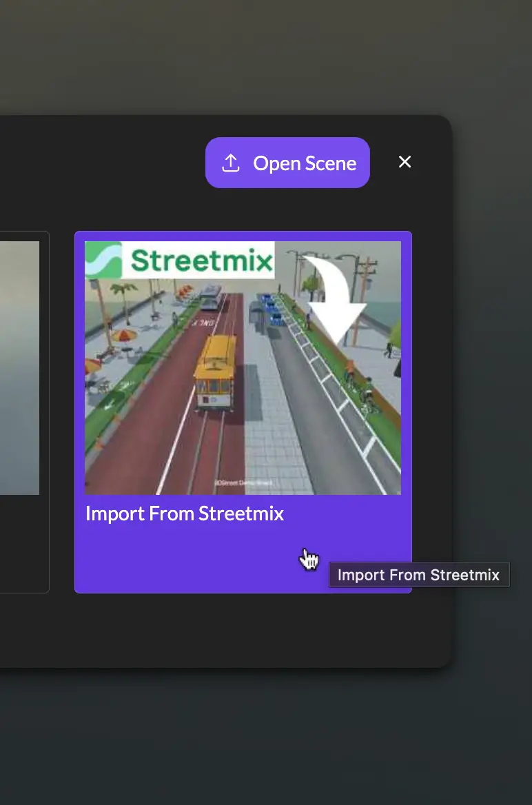Screen dimensions: 532x805
Task: Click the Import From Streetmix card title
Action: [x=185, y=513]
